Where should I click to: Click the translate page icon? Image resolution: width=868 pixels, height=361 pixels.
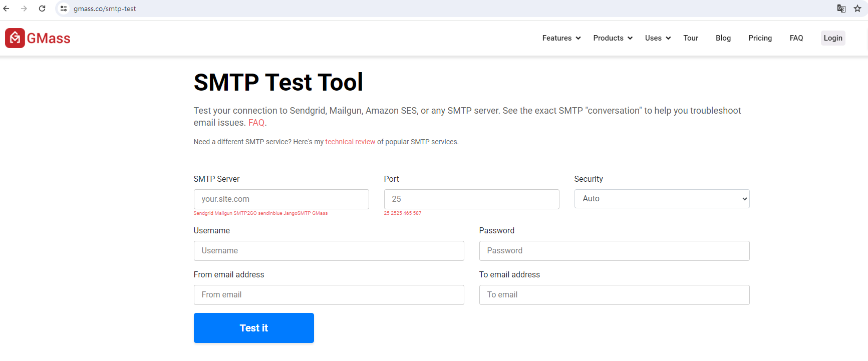coord(841,9)
